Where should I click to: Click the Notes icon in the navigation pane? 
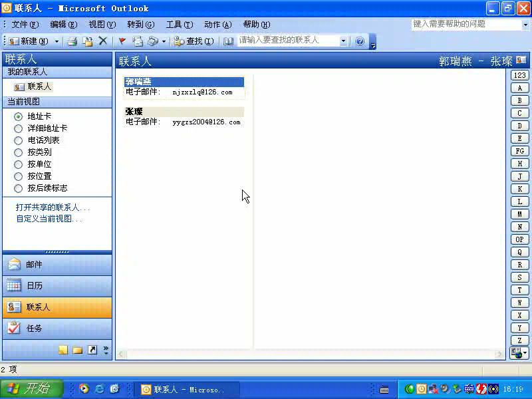(x=63, y=350)
